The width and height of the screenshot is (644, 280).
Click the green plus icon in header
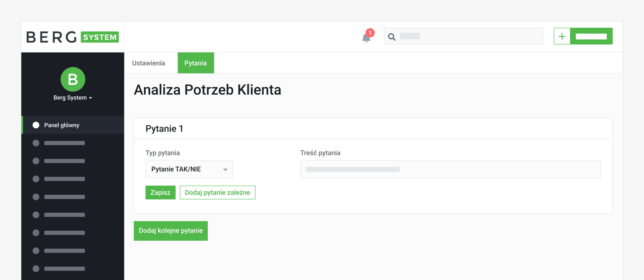[x=562, y=36]
